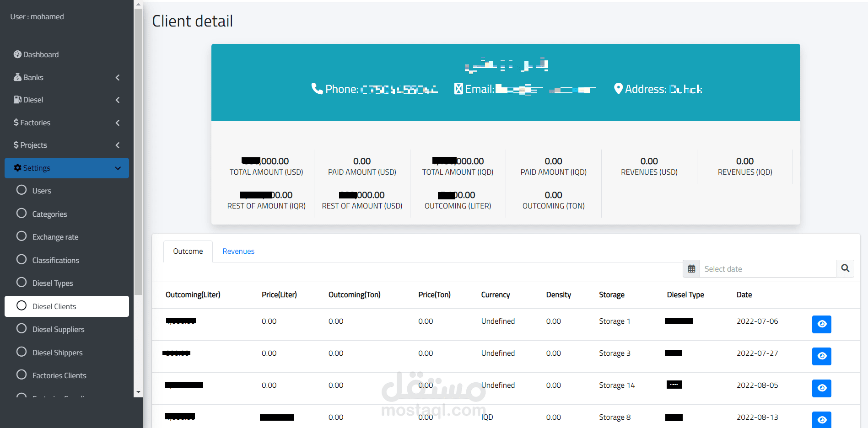Click the sidebar scroll up arrow

(x=138, y=4)
